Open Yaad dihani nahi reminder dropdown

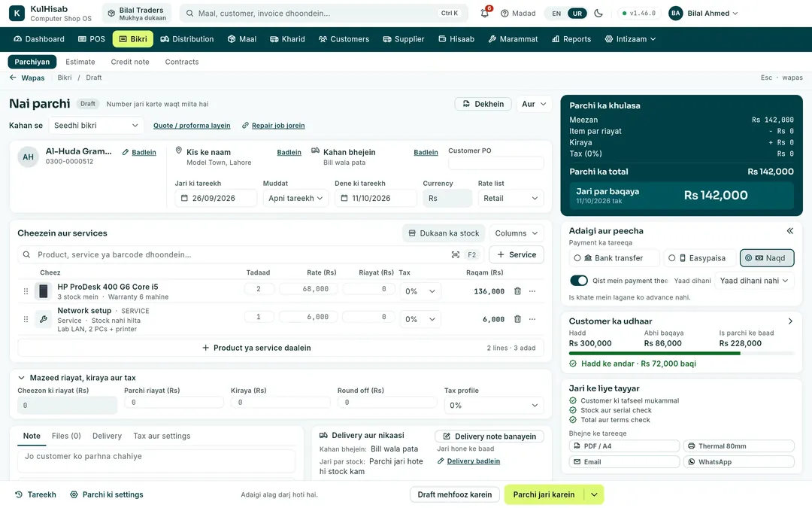[x=754, y=281]
